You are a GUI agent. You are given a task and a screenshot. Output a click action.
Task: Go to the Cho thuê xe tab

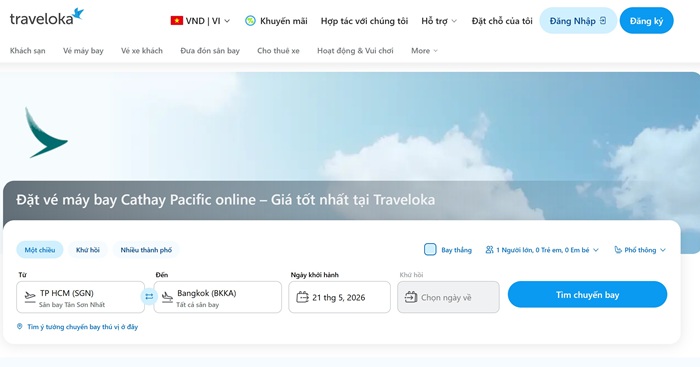(278, 51)
